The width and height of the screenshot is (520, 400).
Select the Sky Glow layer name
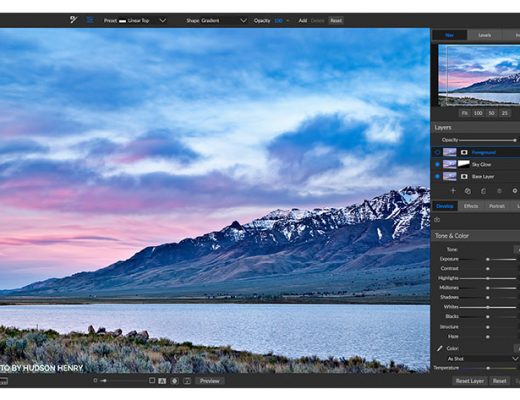[481, 164]
